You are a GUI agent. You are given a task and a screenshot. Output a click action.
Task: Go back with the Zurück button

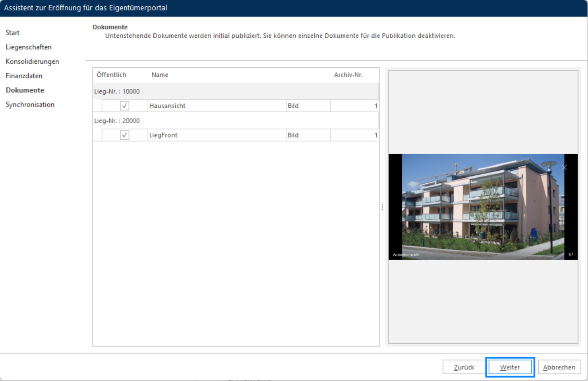tap(464, 367)
